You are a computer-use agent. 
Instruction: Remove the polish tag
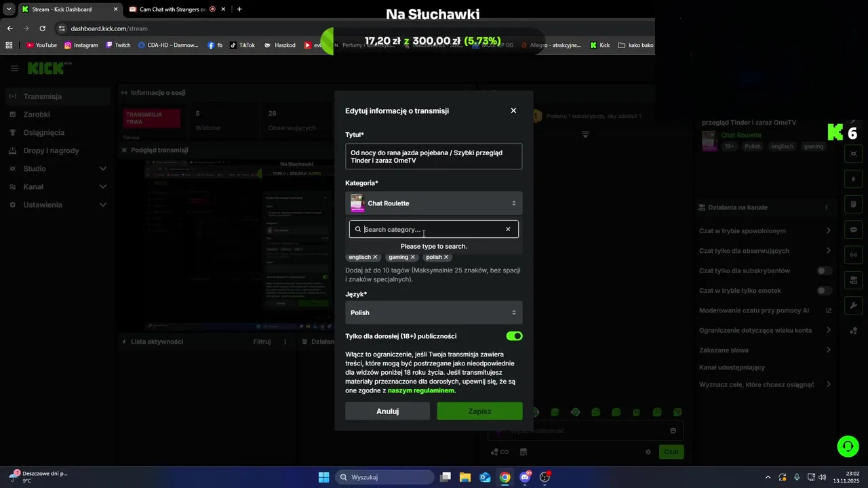click(x=446, y=258)
